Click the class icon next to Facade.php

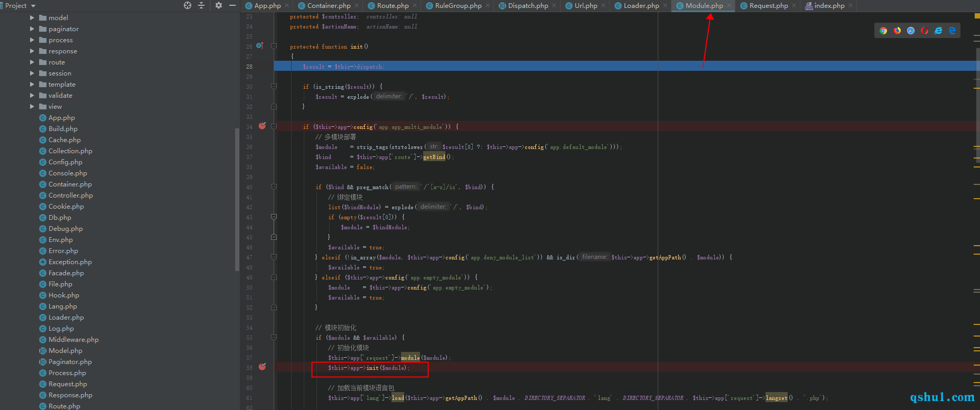43,273
